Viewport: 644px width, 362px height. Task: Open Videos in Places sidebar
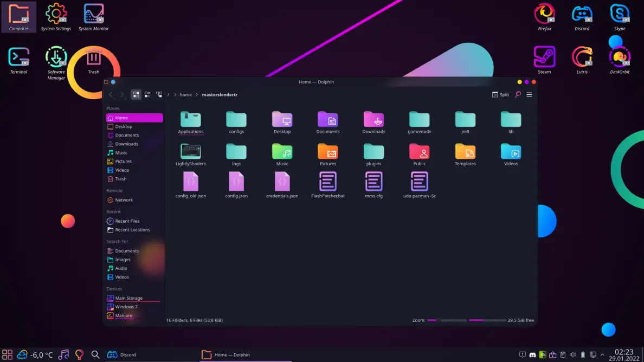134,170
